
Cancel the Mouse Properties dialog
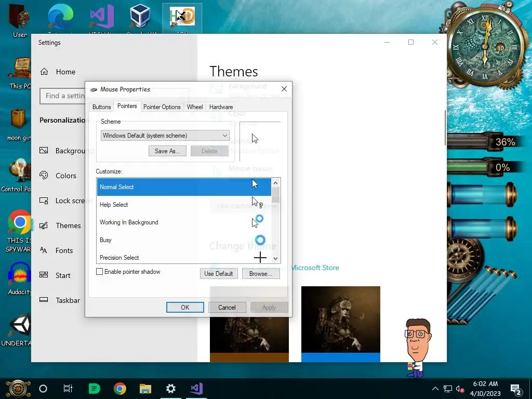(227, 307)
